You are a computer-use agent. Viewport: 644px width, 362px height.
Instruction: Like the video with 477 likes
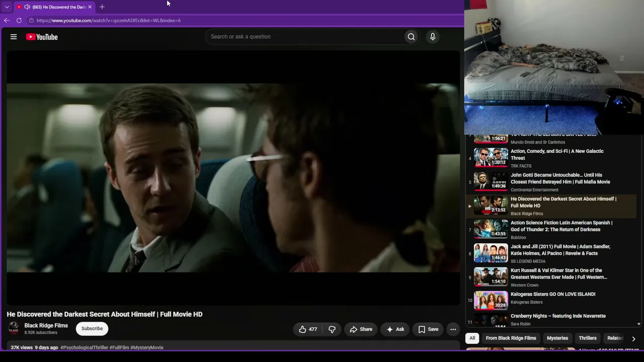308,329
